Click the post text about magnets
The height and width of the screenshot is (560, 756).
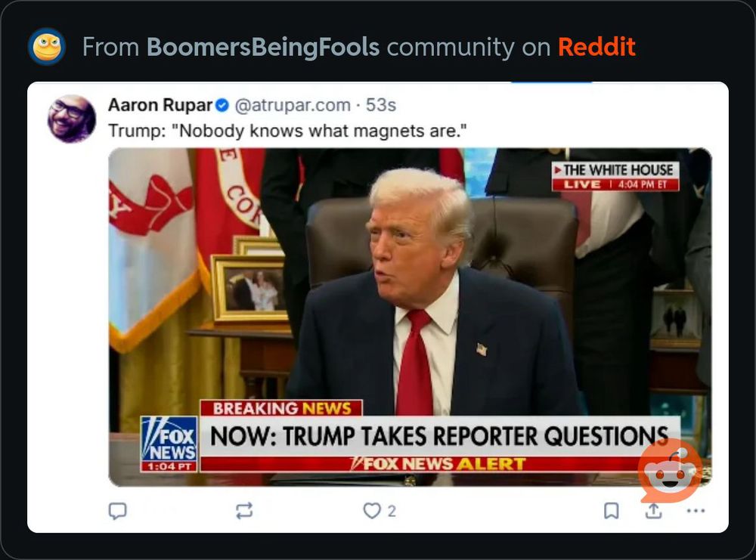287,131
